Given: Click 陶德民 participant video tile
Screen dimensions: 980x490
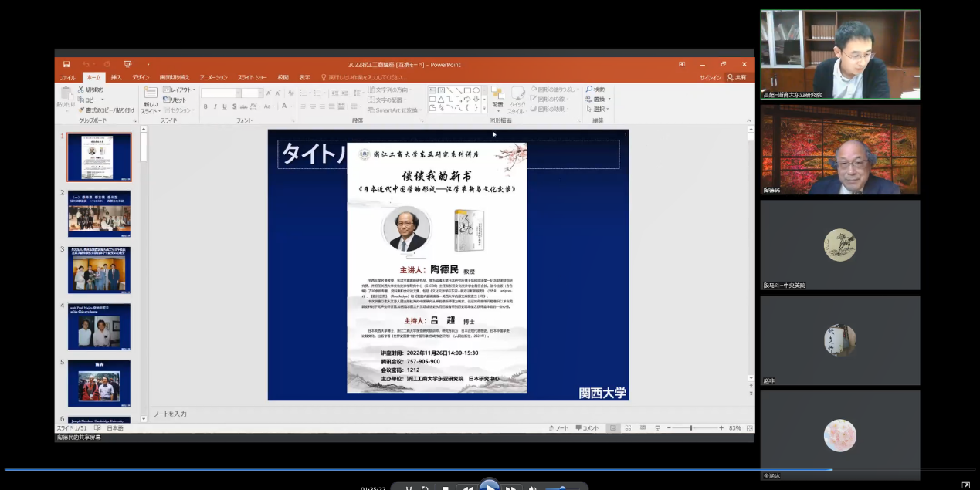Looking at the screenshot, I should 840,150.
